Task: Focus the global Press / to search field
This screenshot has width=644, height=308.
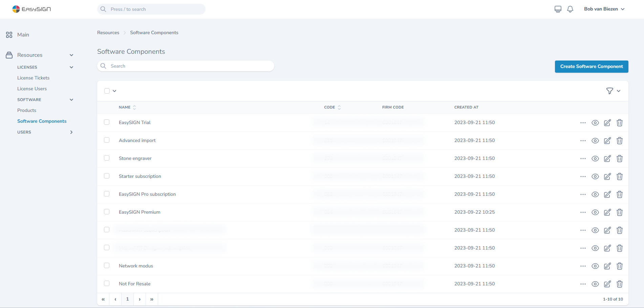Action: pos(151,9)
